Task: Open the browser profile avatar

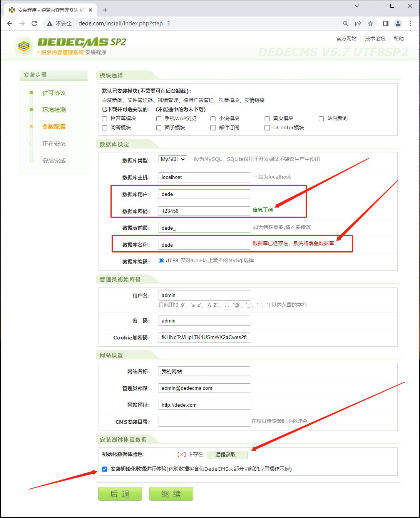Action: [x=398, y=23]
